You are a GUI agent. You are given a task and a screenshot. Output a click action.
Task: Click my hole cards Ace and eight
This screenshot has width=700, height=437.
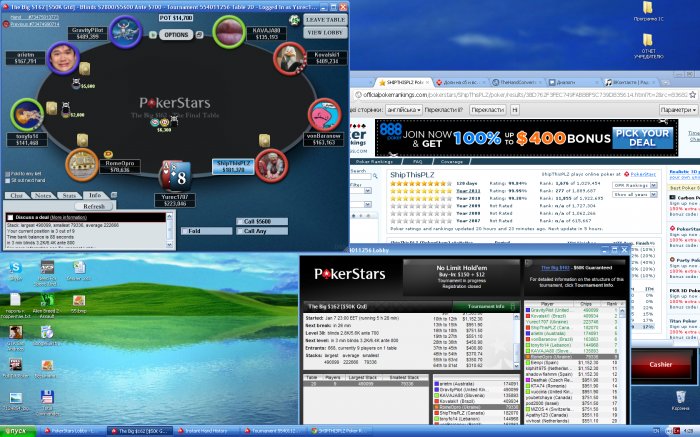tap(176, 176)
